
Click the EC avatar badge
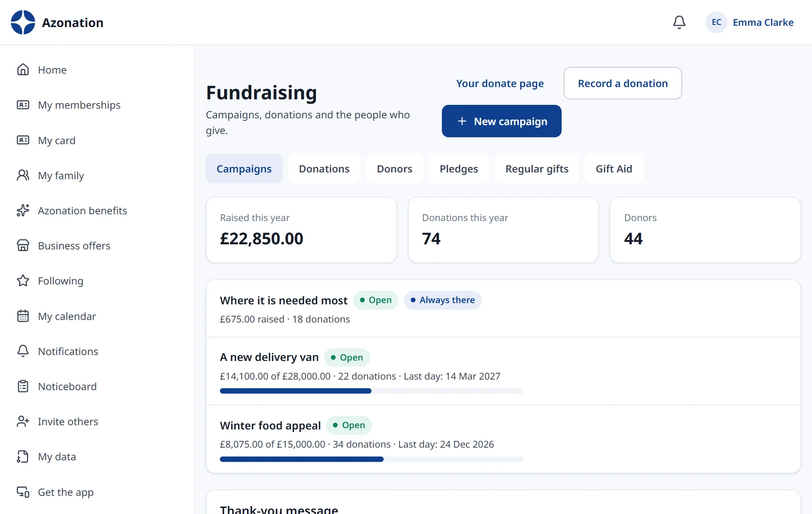pos(716,22)
